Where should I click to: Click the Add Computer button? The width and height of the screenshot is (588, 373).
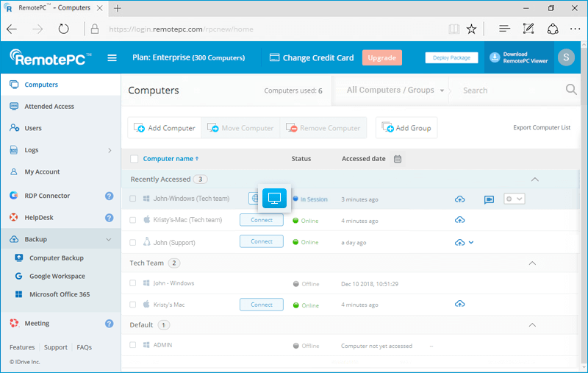coord(165,128)
